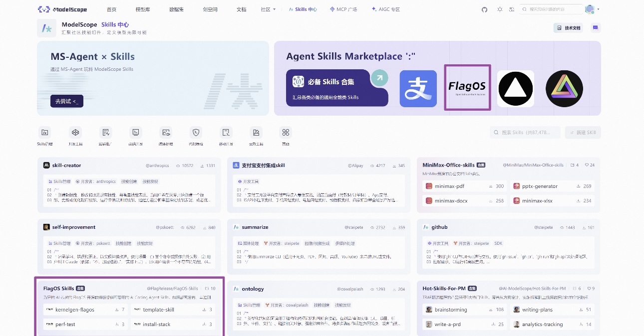The image size is (644, 336).
Task: Select the 媒体处理 image category icon
Action: [x=166, y=132]
